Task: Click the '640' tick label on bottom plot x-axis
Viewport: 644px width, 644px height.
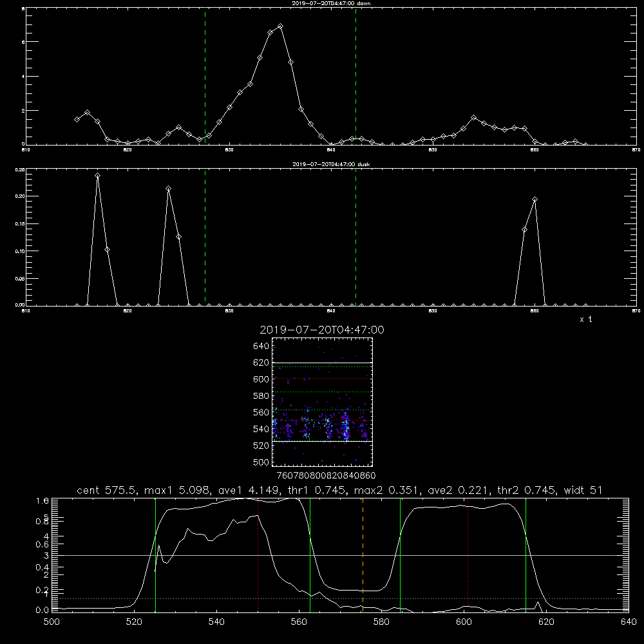Action: [629, 622]
